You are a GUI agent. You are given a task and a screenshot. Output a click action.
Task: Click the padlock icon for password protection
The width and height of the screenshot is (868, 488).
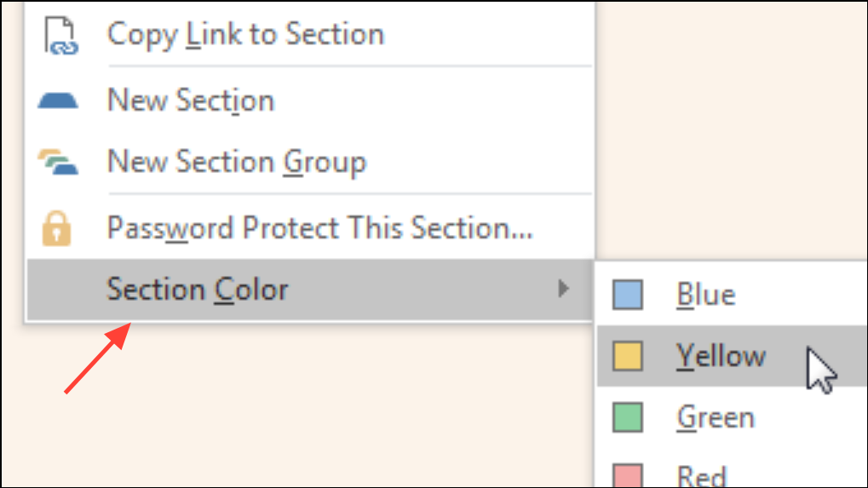56,228
